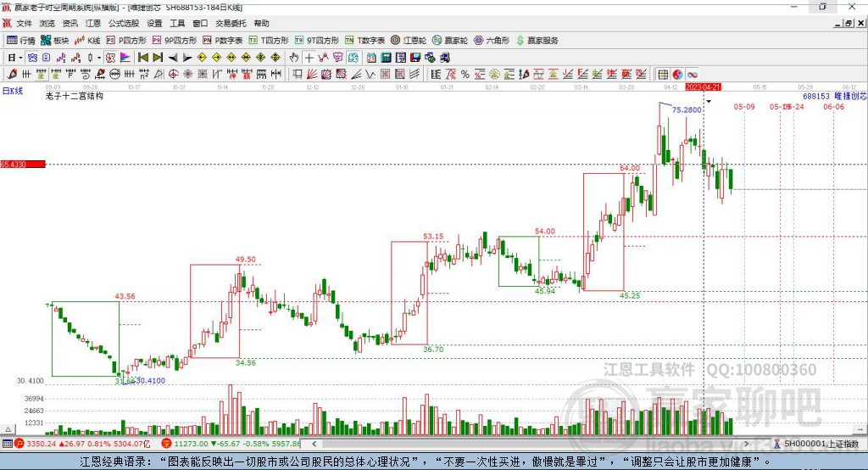Select the hand pan tool

pyautogui.click(x=294, y=58)
